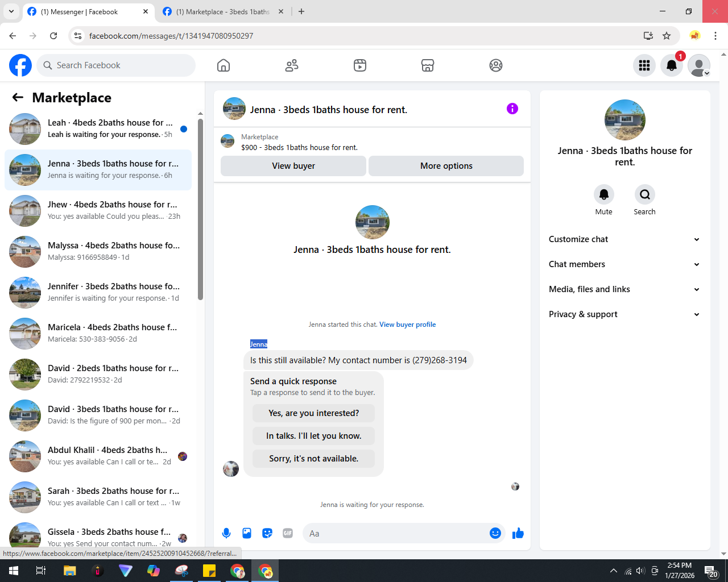Expand Media, files and links section

(x=624, y=289)
